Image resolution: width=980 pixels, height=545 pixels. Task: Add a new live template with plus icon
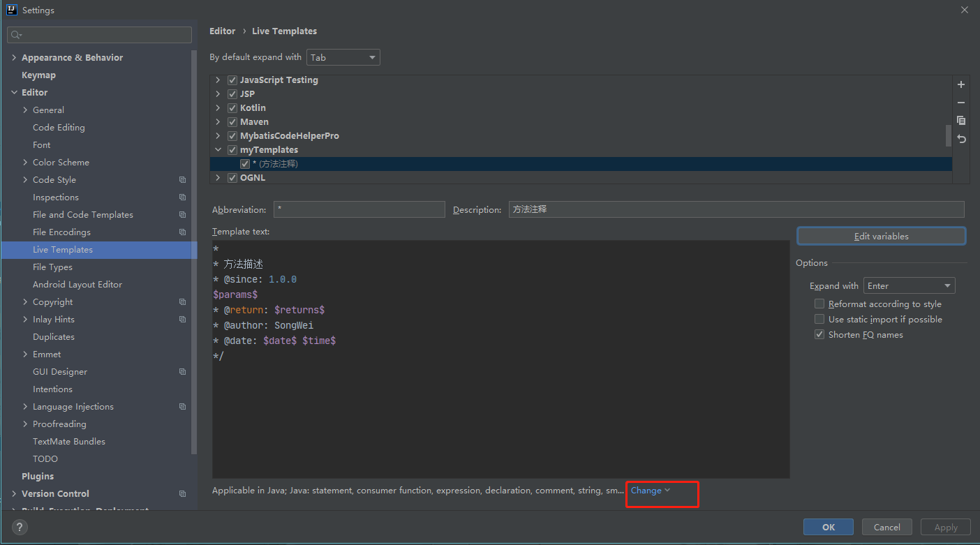[961, 84]
